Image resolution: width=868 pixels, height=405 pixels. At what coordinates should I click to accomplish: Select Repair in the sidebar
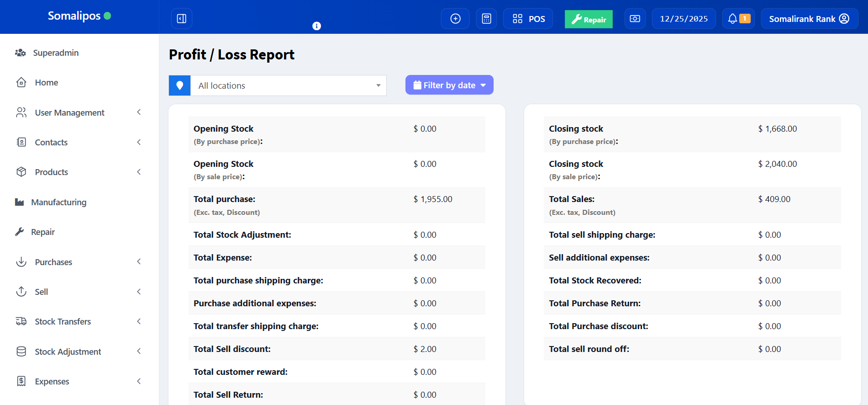click(x=43, y=232)
